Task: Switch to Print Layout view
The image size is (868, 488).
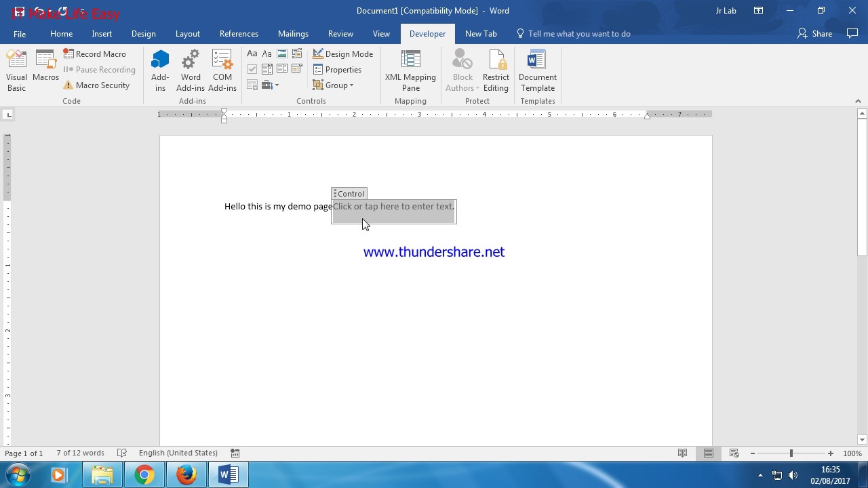Action: tap(709, 453)
